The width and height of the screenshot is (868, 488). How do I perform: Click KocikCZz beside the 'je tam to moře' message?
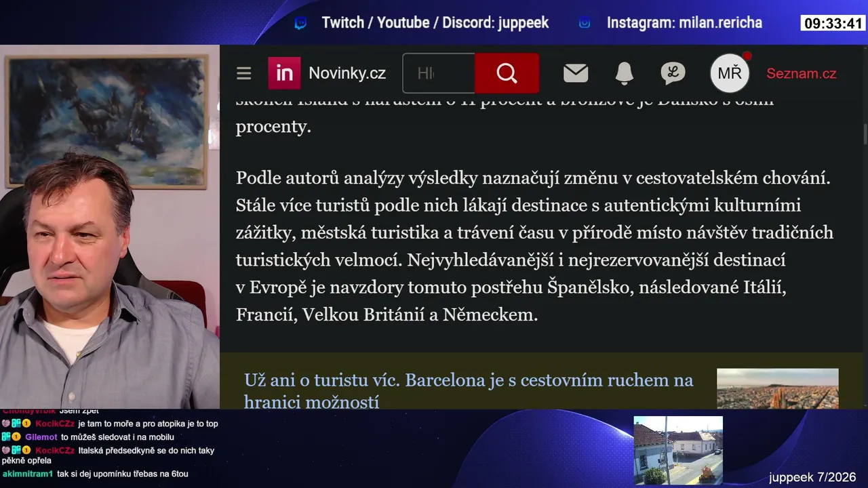click(x=55, y=424)
